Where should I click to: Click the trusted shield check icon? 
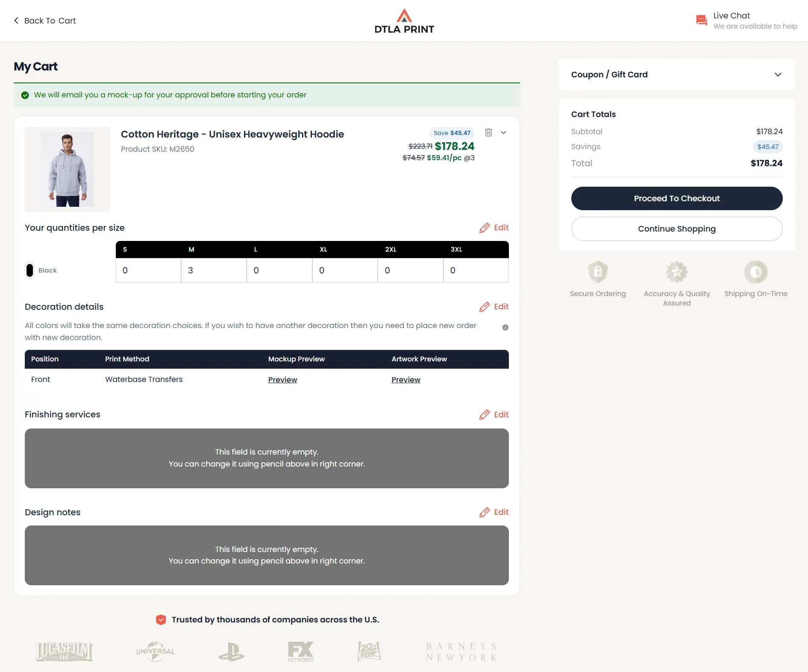pos(161,620)
